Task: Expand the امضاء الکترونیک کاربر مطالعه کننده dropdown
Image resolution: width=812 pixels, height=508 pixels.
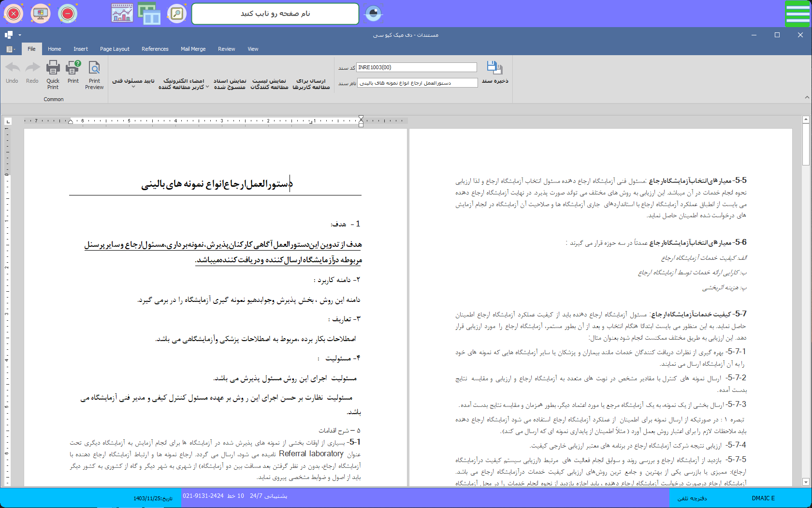Action: [207, 87]
